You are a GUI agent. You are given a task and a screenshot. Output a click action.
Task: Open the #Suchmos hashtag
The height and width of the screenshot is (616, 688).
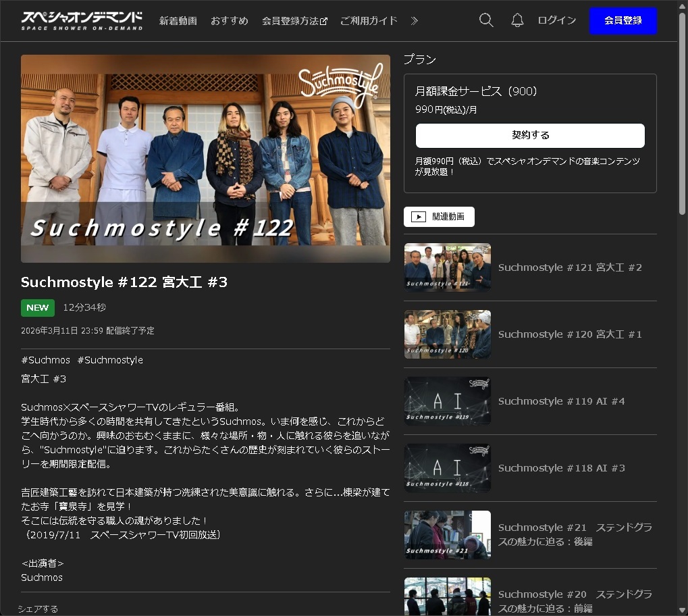click(45, 360)
